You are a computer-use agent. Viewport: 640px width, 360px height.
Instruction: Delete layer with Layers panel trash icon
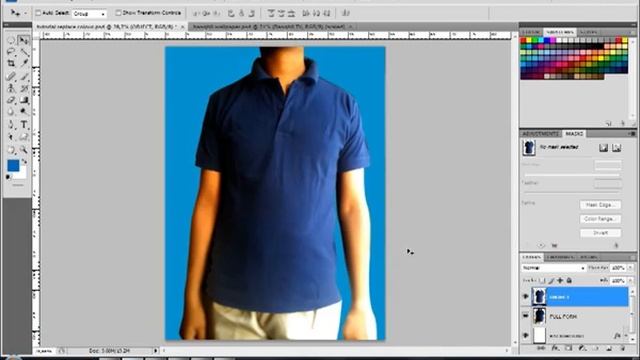point(623,349)
